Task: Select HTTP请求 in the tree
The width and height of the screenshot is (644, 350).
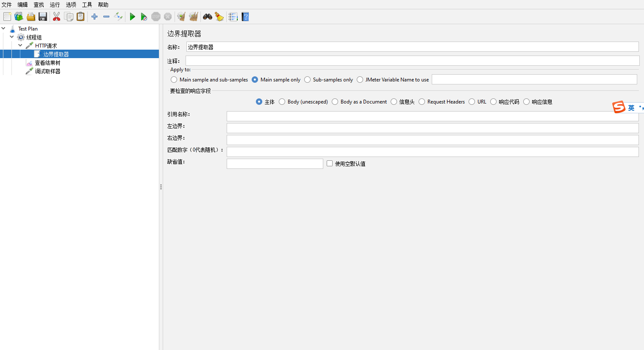Action: [x=46, y=46]
